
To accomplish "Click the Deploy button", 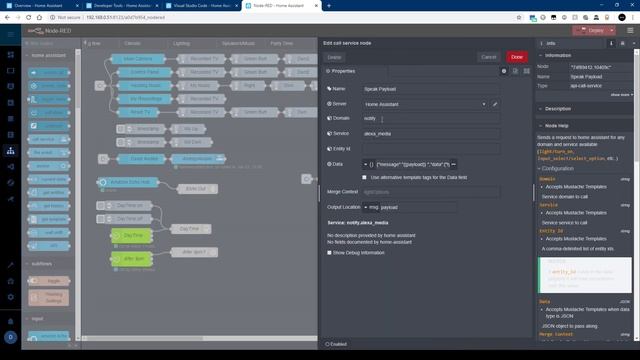I will coord(591,31).
